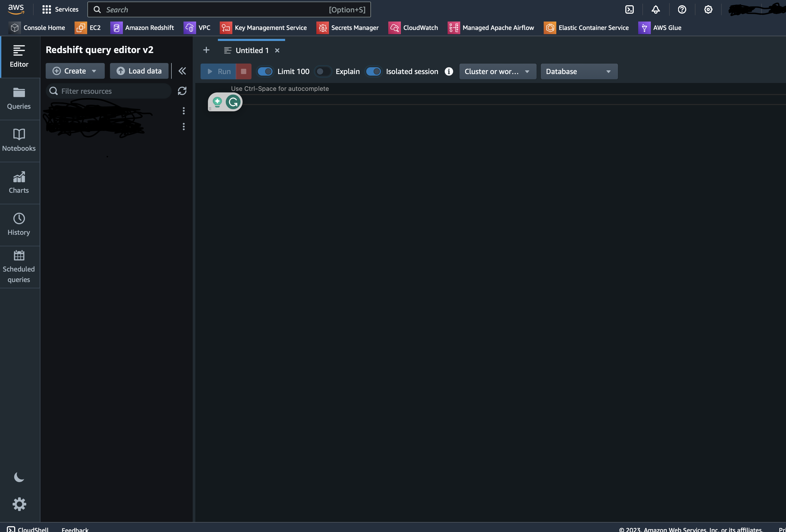Screen dimensions: 786x532
Task: Switch theme with the moon icon
Action: click(19, 477)
